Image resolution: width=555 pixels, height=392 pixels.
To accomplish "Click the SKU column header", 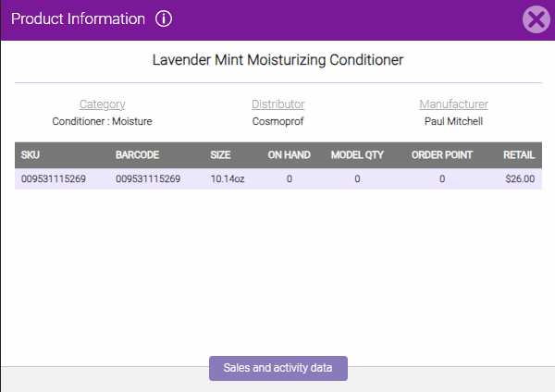I will click(31, 155).
